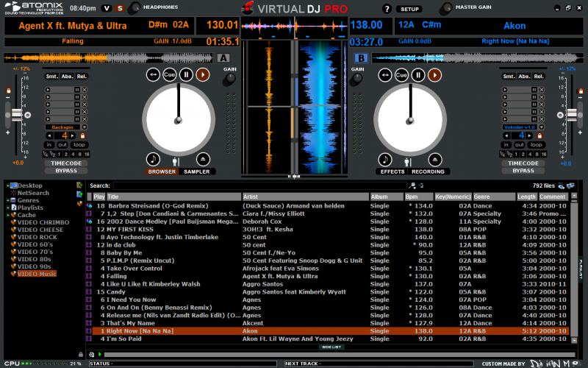This screenshot has width=588, height=368.
Task: Move the deck A pitch slider handle
Action: [x=17, y=115]
